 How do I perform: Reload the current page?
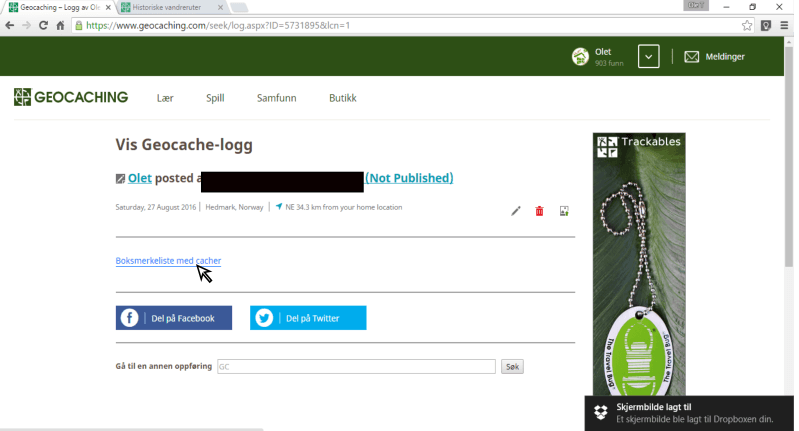point(43,25)
